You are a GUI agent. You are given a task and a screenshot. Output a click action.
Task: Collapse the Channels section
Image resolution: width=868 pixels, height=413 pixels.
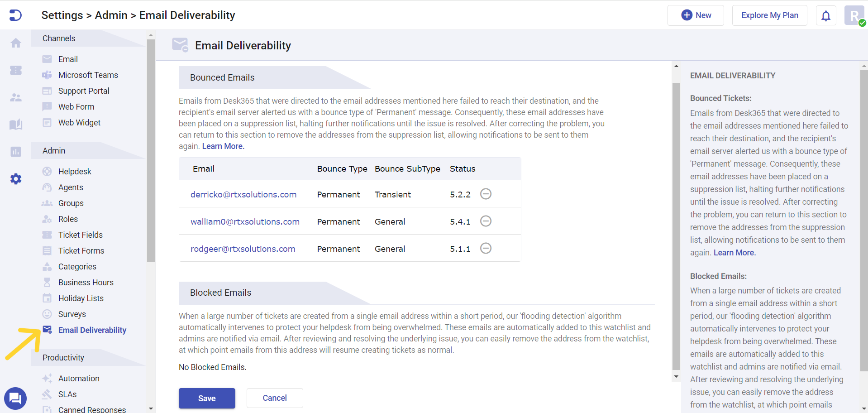pyautogui.click(x=58, y=38)
